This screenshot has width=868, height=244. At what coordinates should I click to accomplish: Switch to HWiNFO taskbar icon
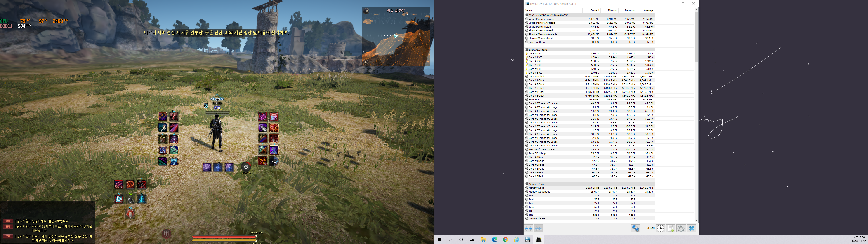528,240
